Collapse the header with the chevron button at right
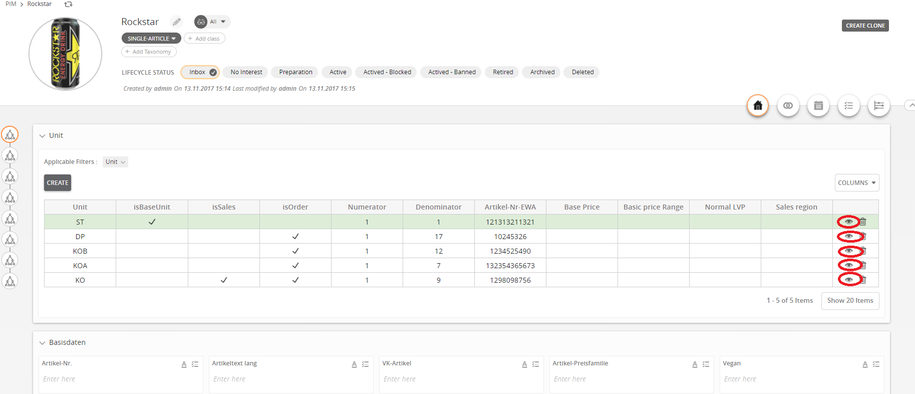Viewport: 915px width, 394px height. (910, 106)
